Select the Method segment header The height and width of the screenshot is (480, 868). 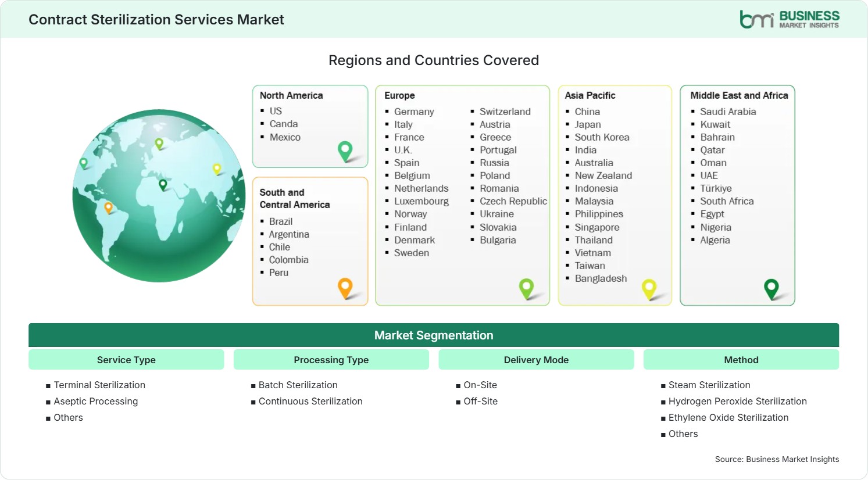pos(741,360)
